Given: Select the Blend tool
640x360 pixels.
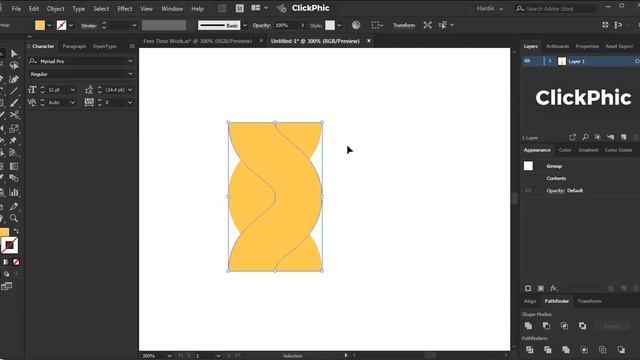Looking at the screenshot, I should (x=14, y=178).
